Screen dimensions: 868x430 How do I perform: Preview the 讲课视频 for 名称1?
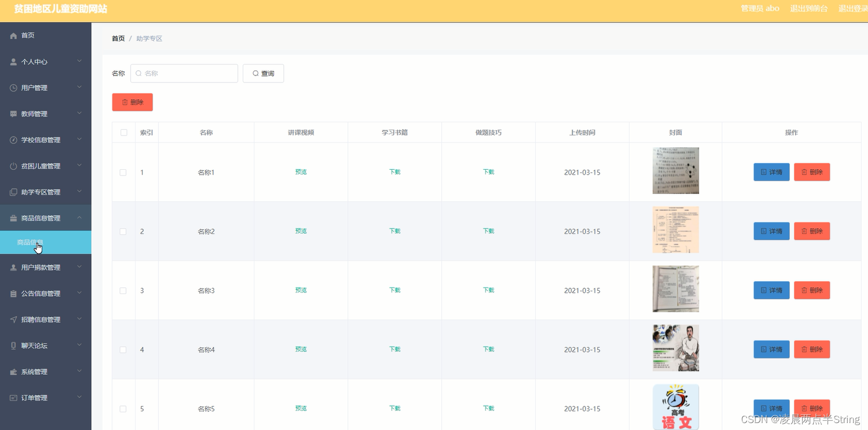tap(301, 172)
